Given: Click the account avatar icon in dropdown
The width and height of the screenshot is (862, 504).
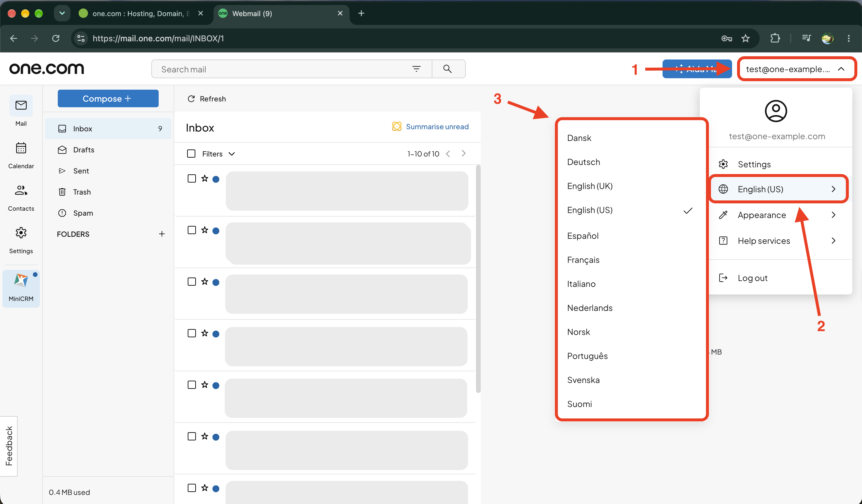Looking at the screenshot, I should tap(776, 111).
